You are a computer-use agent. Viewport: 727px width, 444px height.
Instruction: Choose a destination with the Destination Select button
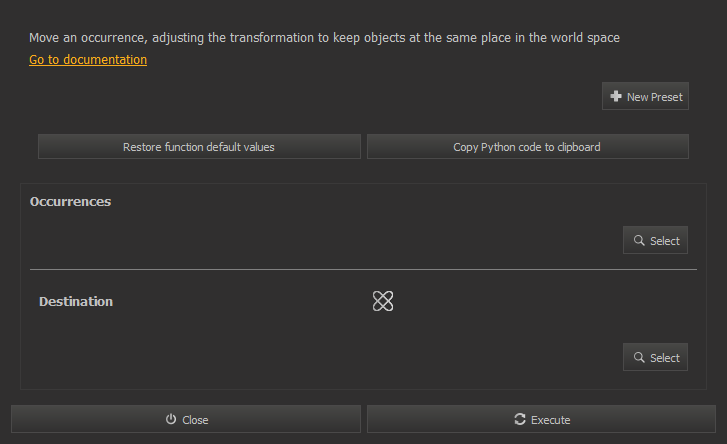(x=655, y=357)
